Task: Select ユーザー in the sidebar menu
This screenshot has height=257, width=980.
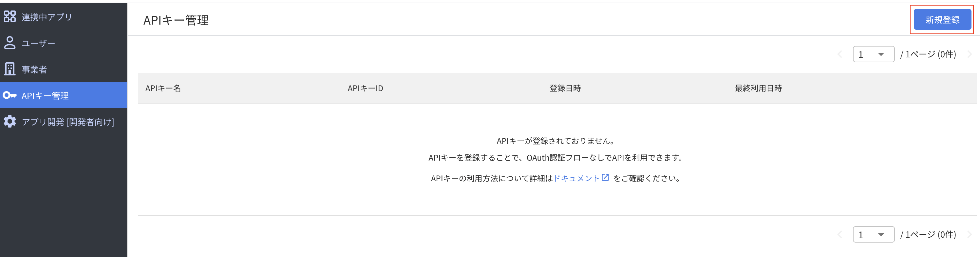Action: pyautogui.click(x=38, y=43)
